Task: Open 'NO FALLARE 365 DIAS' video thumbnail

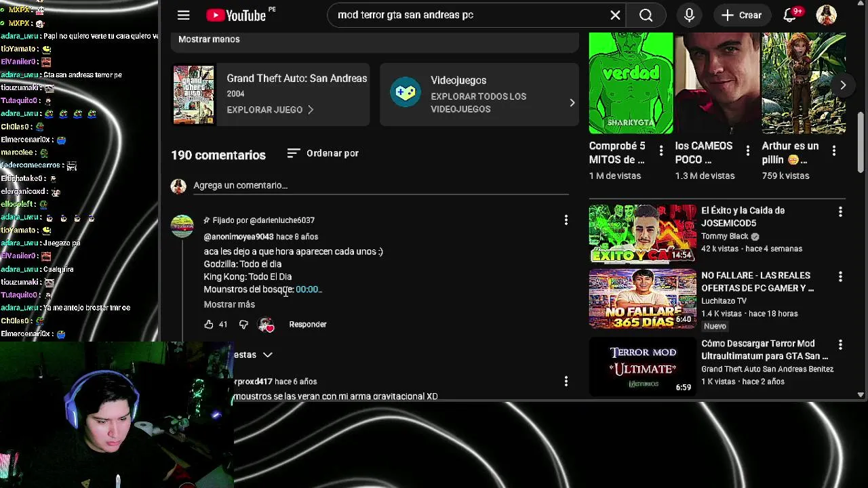Action: pyautogui.click(x=643, y=299)
